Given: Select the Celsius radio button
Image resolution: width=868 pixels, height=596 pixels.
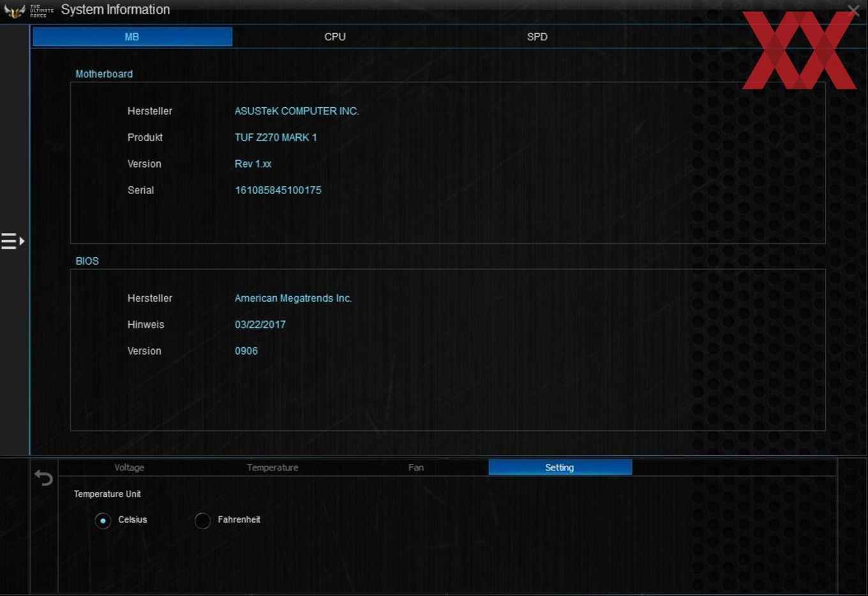Looking at the screenshot, I should click(103, 521).
